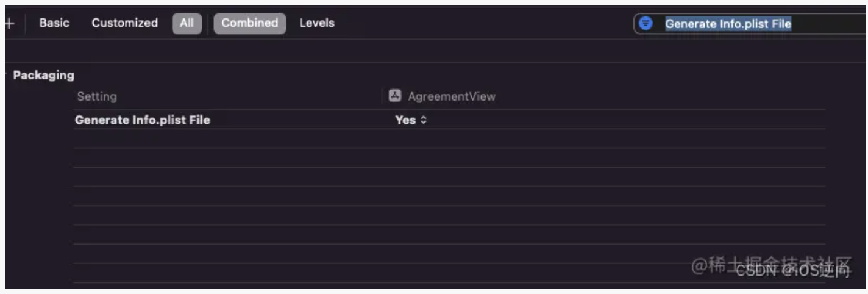Click the last empty row of the table
Viewport: 868px width, 294px height.
pyautogui.click(x=450, y=273)
